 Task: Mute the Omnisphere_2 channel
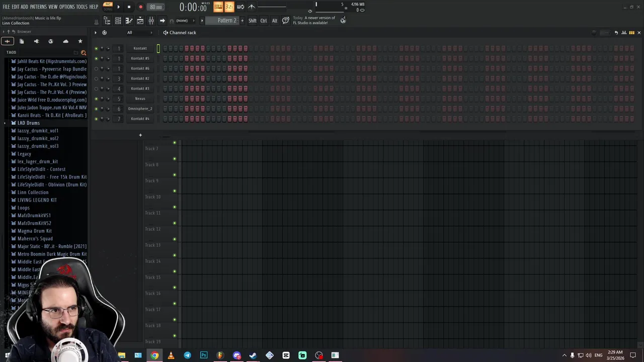(x=96, y=109)
